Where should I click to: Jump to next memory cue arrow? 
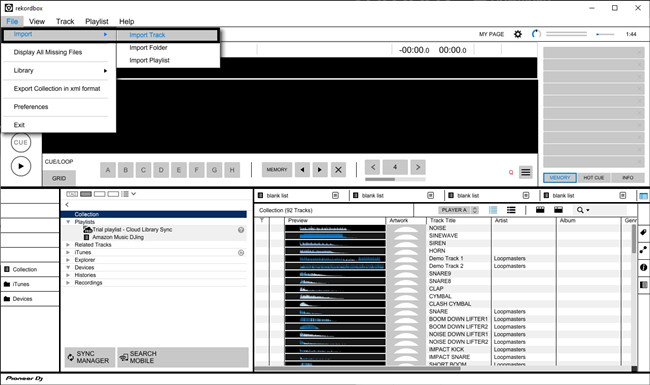point(320,170)
